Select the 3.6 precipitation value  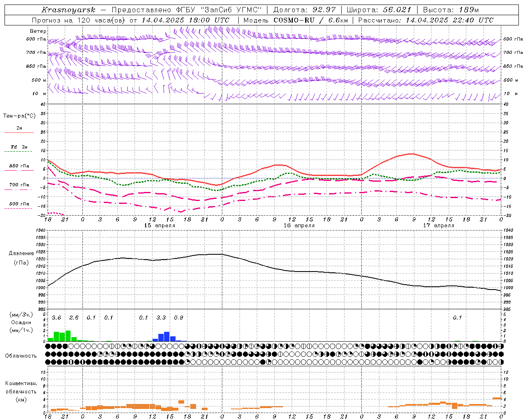[57, 318]
